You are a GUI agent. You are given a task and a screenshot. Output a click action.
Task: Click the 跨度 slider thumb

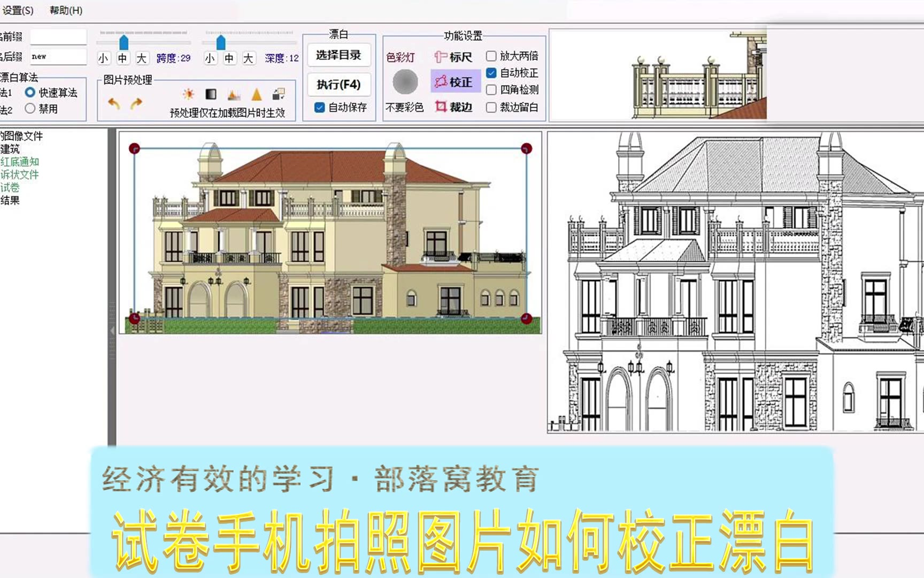click(124, 42)
